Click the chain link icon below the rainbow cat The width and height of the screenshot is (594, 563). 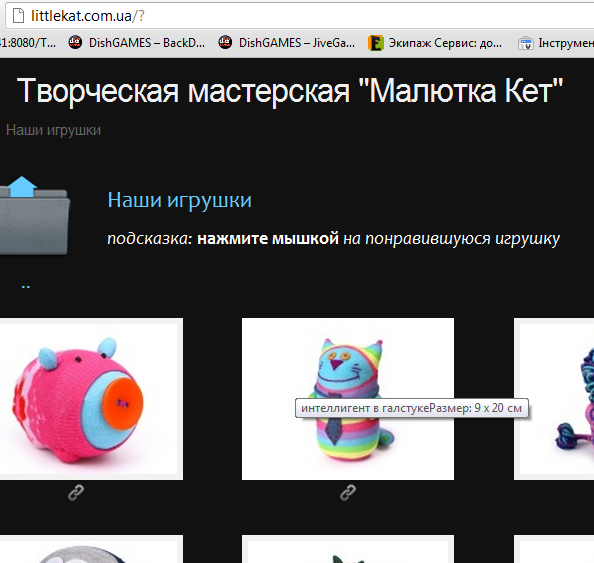click(x=348, y=493)
